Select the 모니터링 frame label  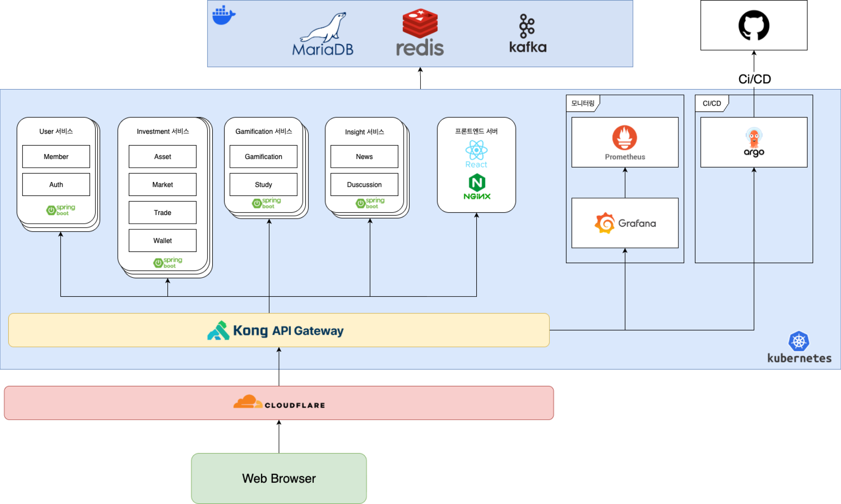582,103
